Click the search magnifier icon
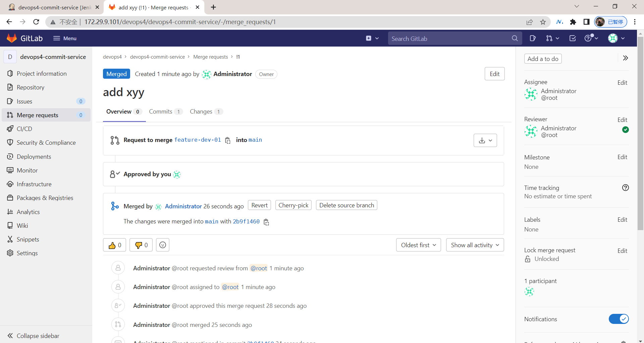Viewport: 644px width, 343px height. click(x=515, y=38)
